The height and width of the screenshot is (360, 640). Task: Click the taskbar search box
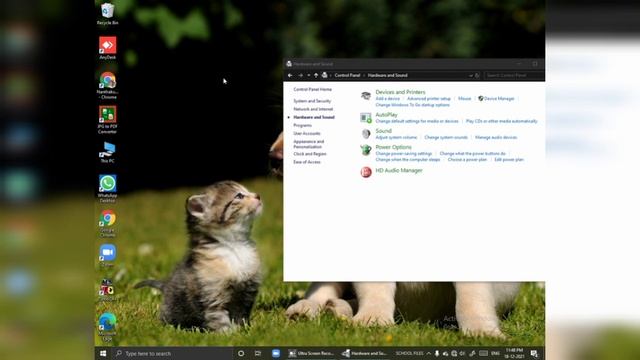point(172,353)
